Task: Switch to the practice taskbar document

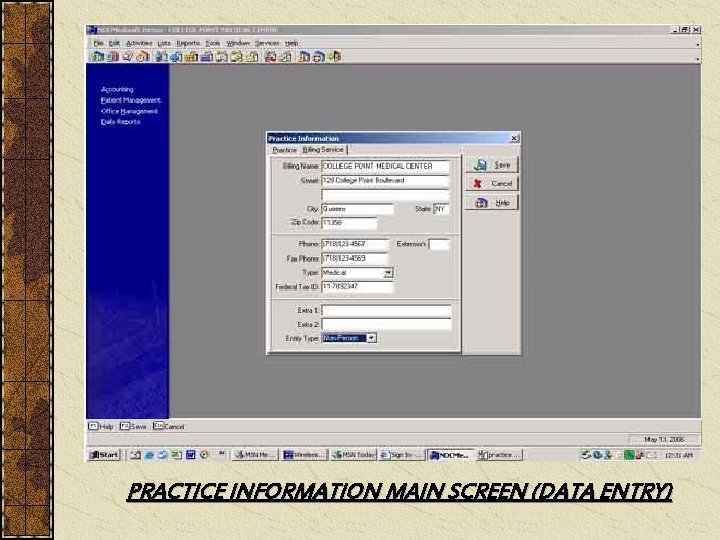Action: click(500, 455)
